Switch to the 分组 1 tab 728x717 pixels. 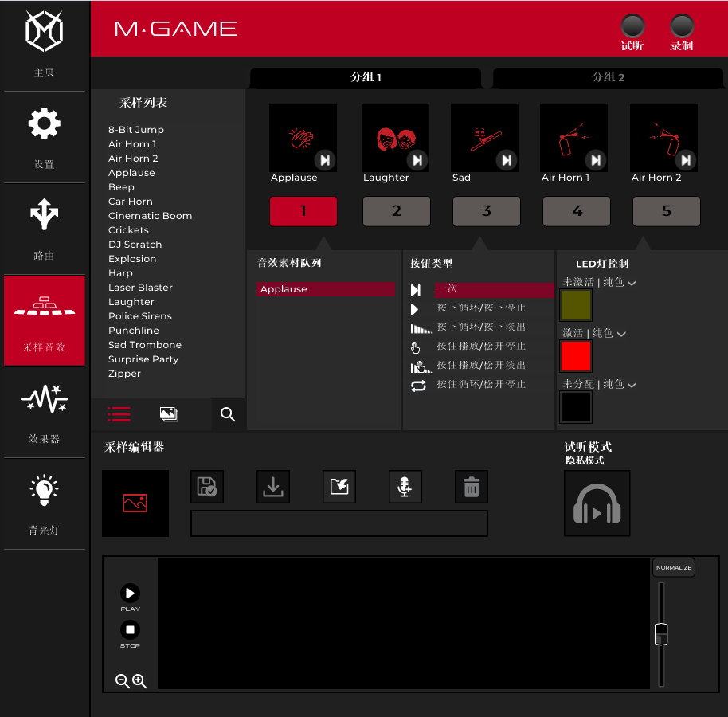click(x=366, y=77)
